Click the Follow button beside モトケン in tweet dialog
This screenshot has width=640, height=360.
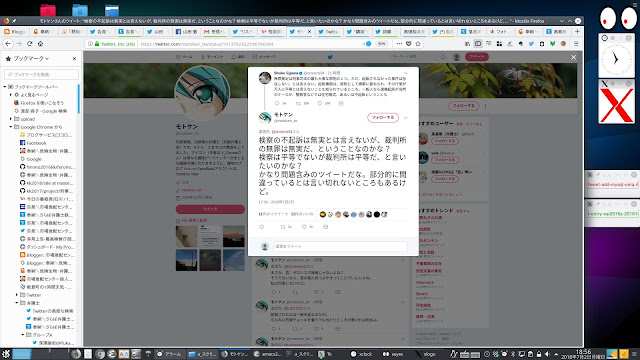[x=383, y=118]
